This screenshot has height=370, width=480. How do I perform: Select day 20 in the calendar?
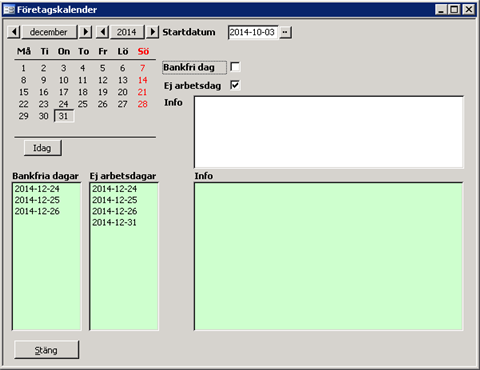(x=123, y=92)
